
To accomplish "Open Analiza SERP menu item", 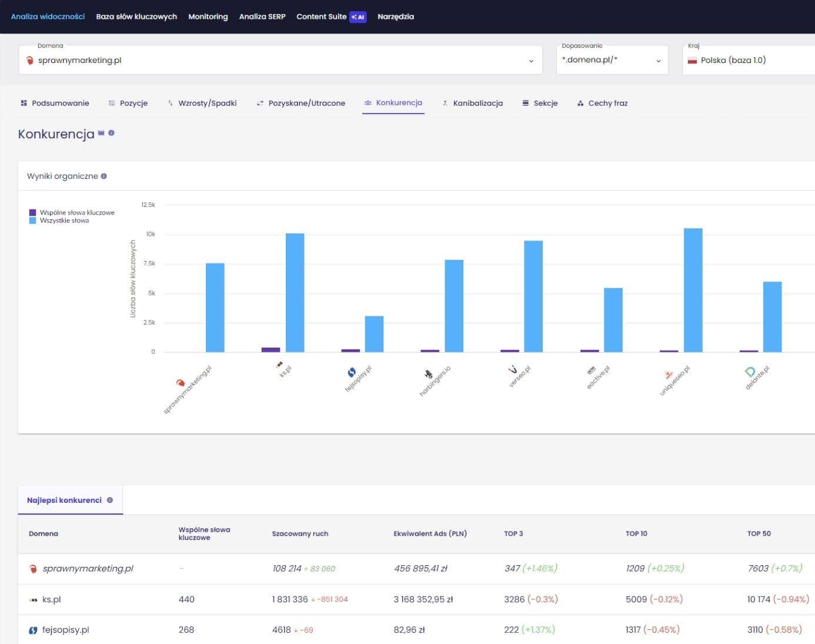I will tap(262, 16).
